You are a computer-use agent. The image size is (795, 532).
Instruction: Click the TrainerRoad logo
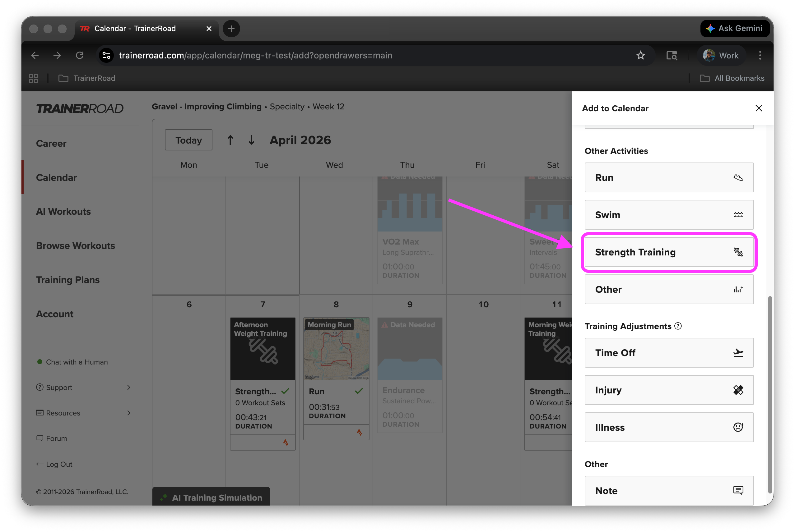tap(80, 108)
